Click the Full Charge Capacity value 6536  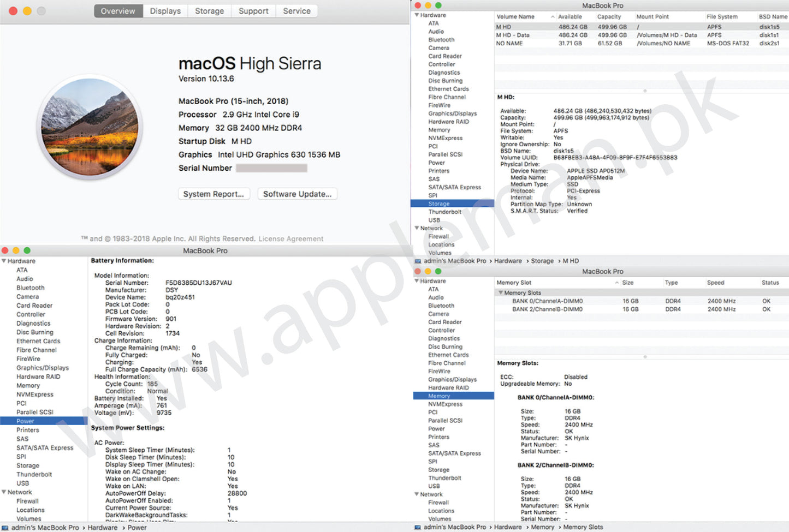click(199, 369)
